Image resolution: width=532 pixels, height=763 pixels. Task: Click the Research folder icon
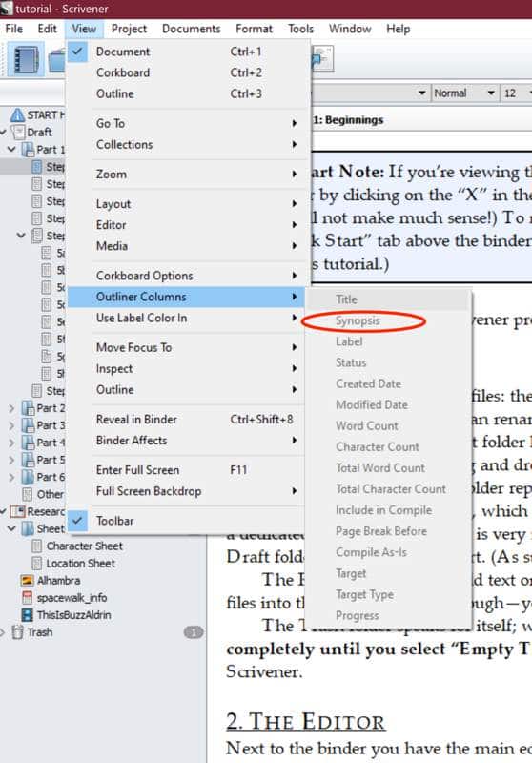click(x=17, y=511)
